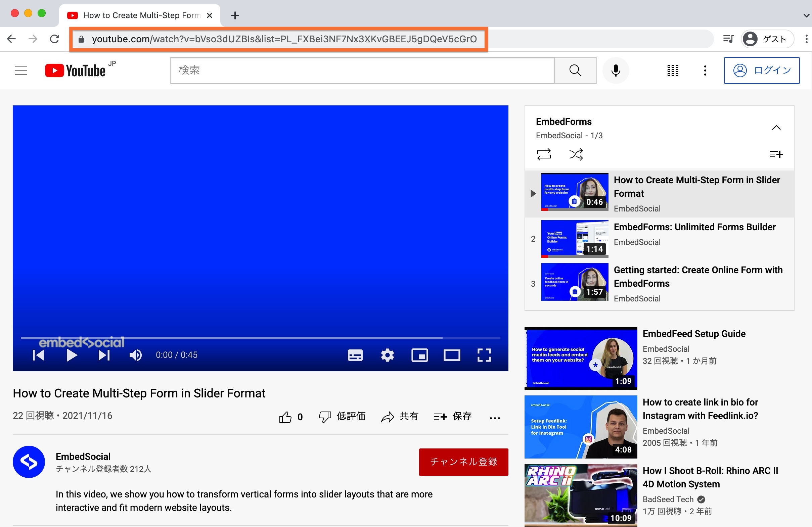Toggle playlist shuffle
812x527 pixels.
click(576, 154)
